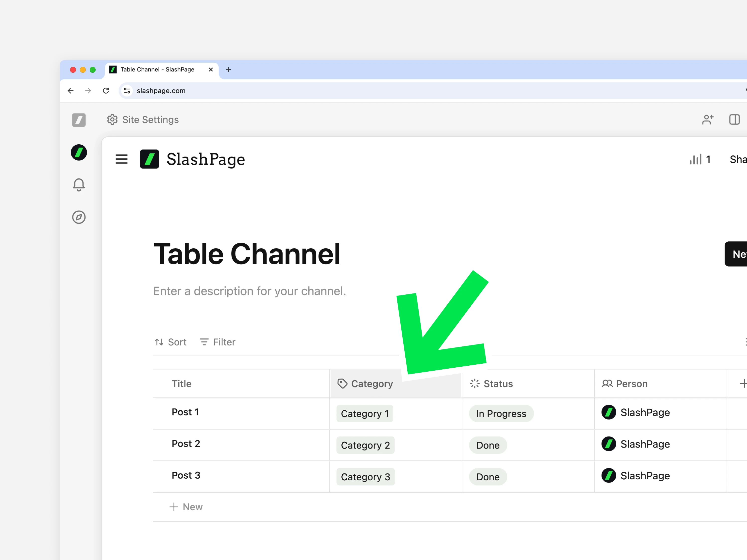Viewport: 747px width, 560px height.
Task: Open the Person column header
Action: coord(660,384)
